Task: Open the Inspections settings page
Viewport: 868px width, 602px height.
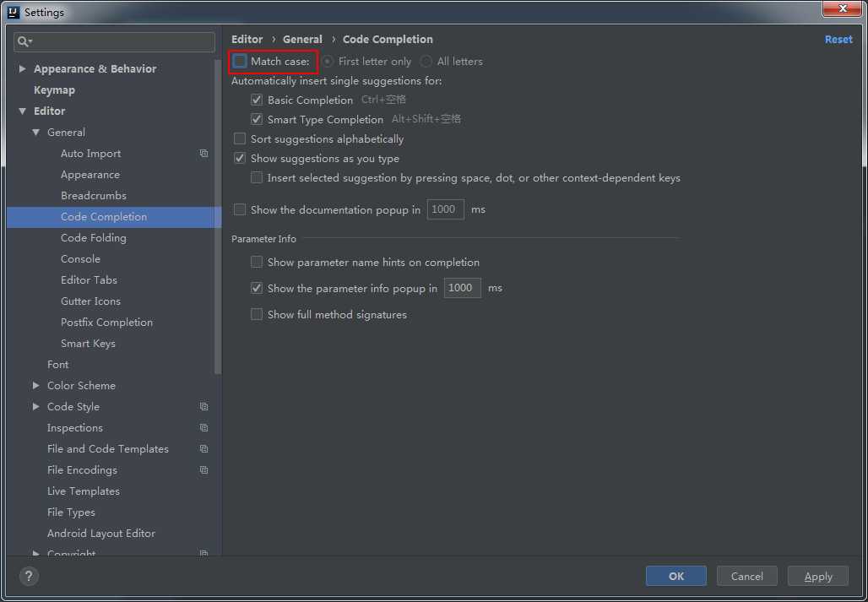Action: tap(75, 428)
